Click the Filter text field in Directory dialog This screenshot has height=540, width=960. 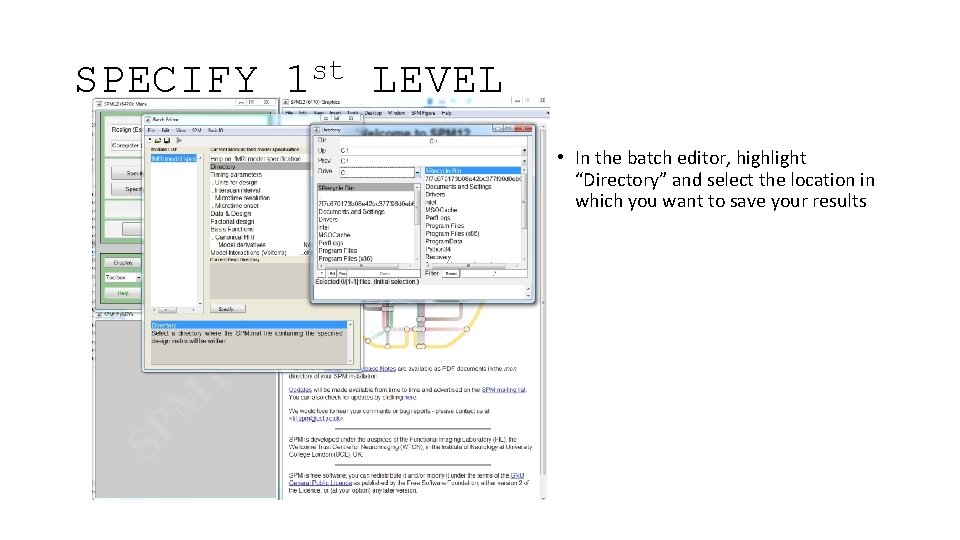coord(493,274)
